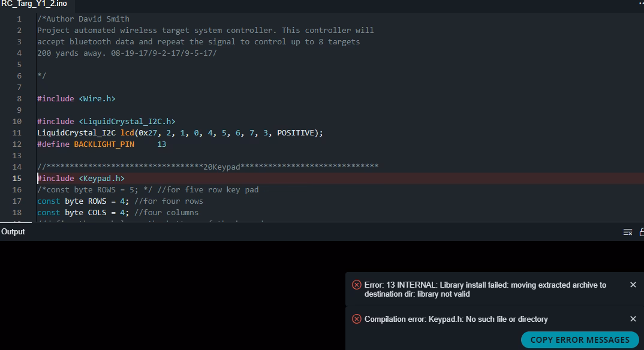Viewport: 644px width, 350px height.
Task: Click the lcd object declaration line
Action: (x=180, y=133)
